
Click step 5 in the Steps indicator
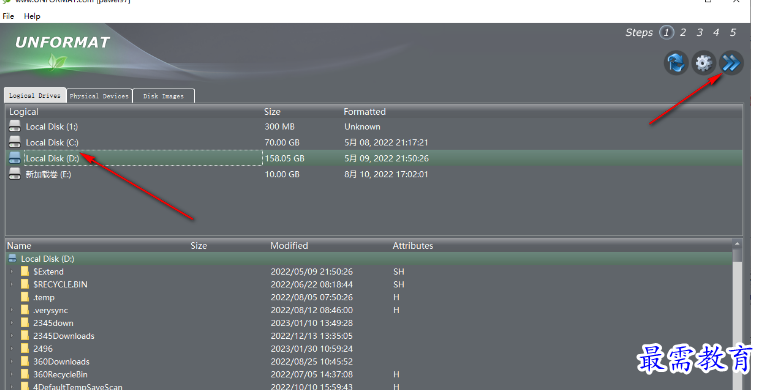(x=732, y=32)
